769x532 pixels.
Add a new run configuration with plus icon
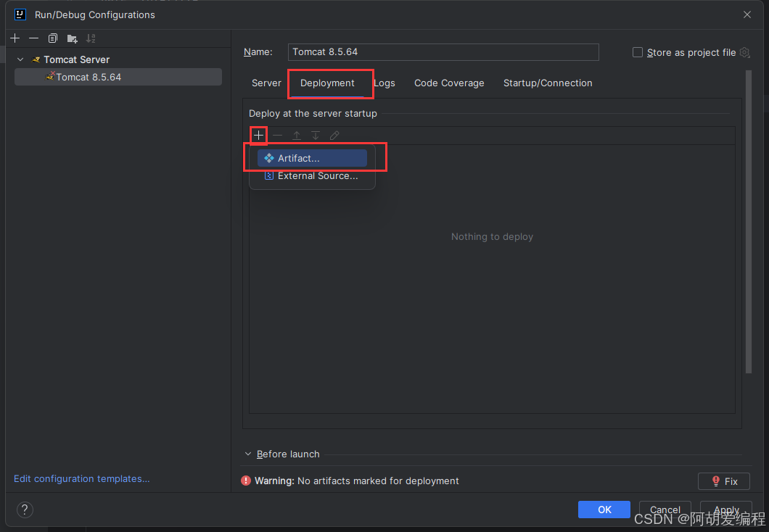coord(15,38)
